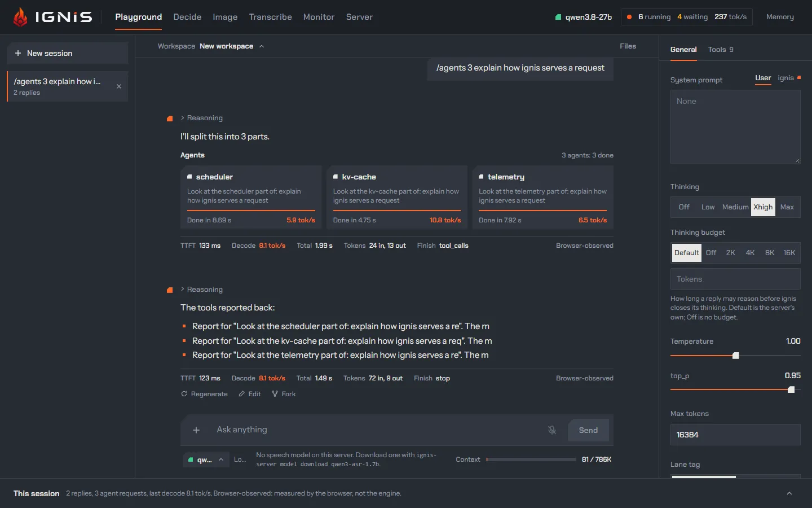Start a New session
Screen dimensions: 812x508
[68, 53]
